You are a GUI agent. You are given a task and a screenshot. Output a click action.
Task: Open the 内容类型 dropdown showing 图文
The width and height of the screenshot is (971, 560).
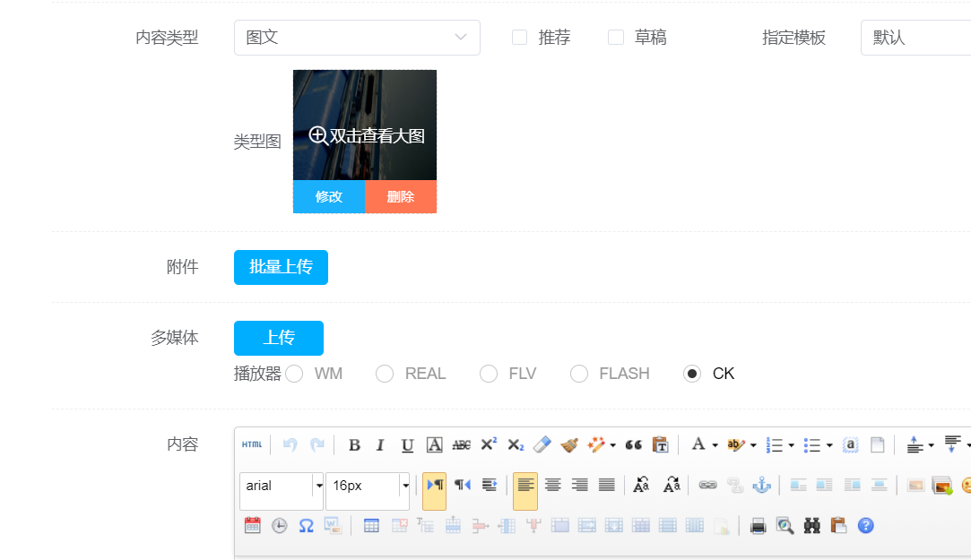point(357,38)
